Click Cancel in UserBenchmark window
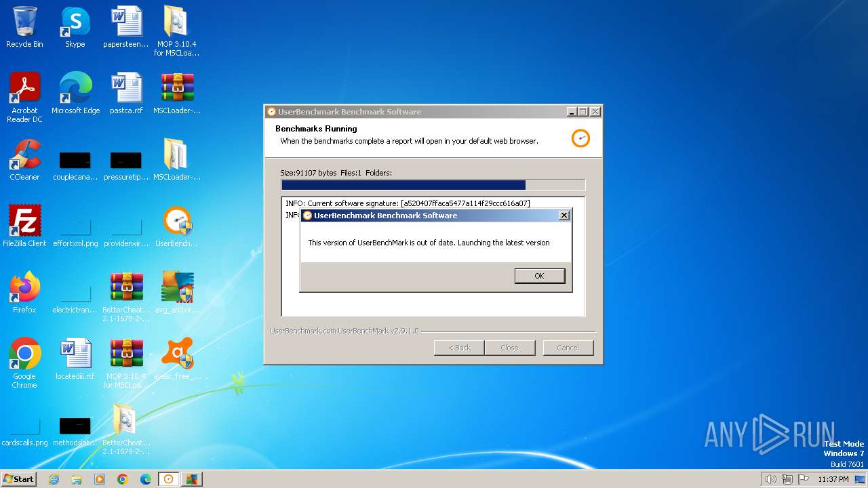The width and height of the screenshot is (868, 488). point(568,348)
